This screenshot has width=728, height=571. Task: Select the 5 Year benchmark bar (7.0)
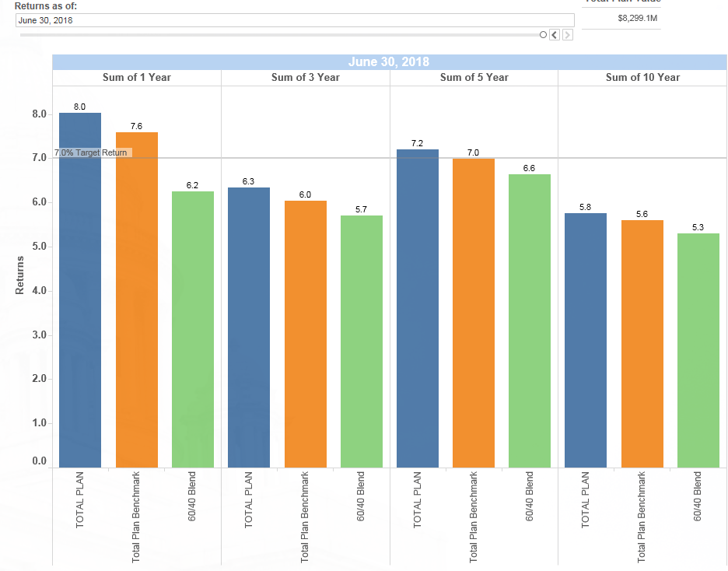click(474, 313)
